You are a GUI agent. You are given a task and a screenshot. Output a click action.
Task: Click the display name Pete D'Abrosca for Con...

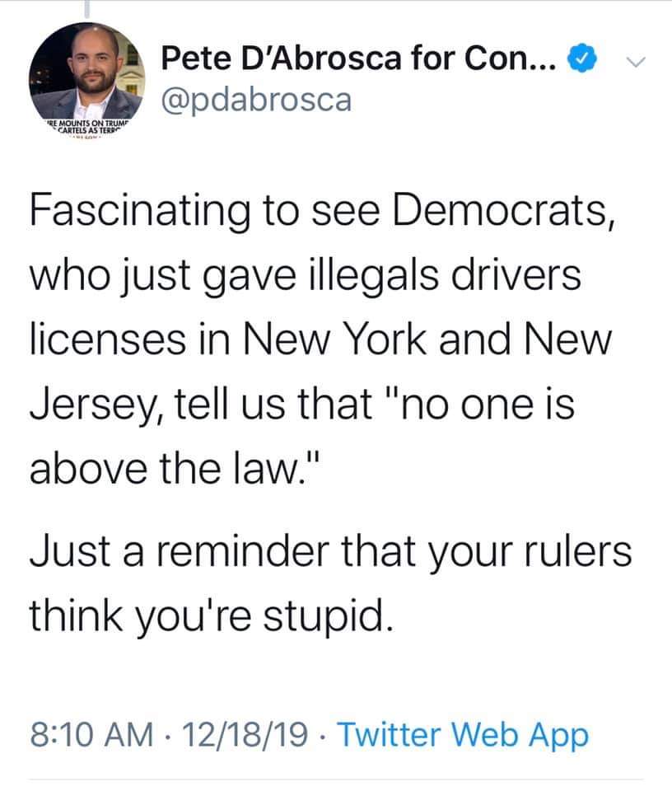point(361,59)
